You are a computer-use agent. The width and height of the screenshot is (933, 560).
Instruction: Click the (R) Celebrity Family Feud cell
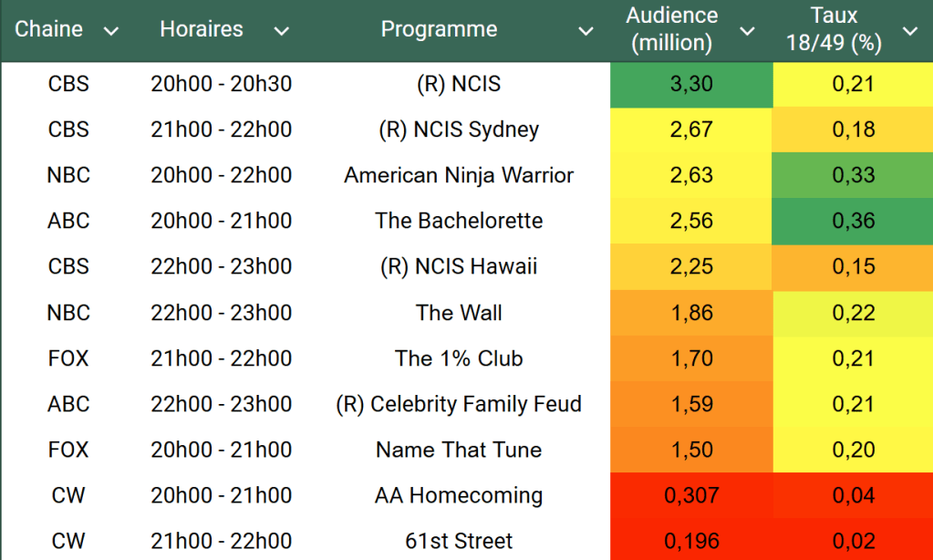[459, 404]
